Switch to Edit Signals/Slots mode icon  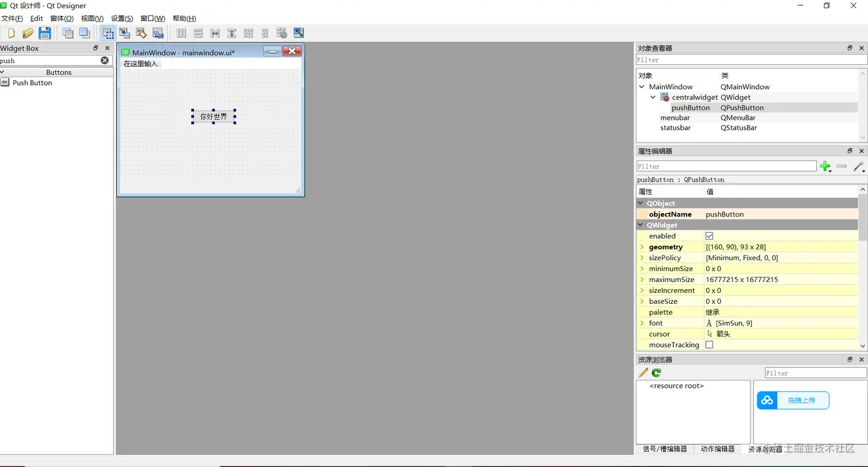[x=125, y=33]
